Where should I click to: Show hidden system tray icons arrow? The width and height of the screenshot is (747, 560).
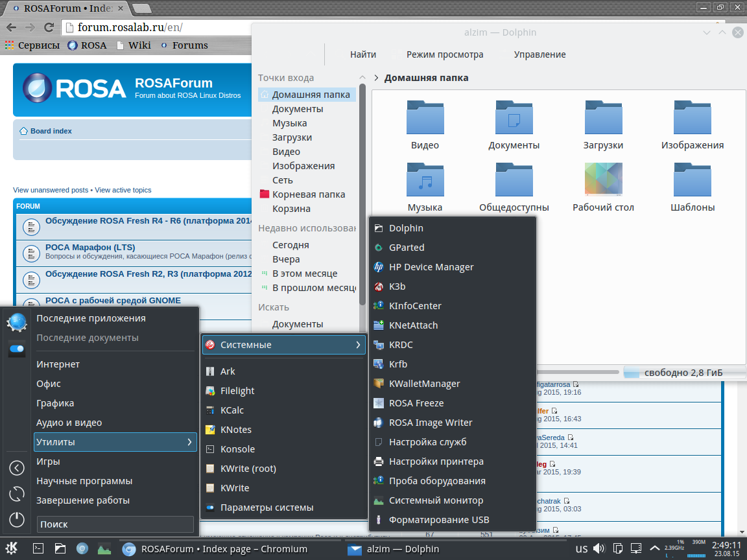[x=654, y=549]
